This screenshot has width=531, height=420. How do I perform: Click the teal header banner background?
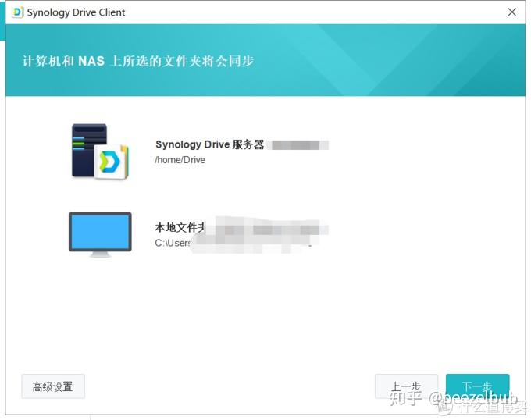(x=372, y=60)
